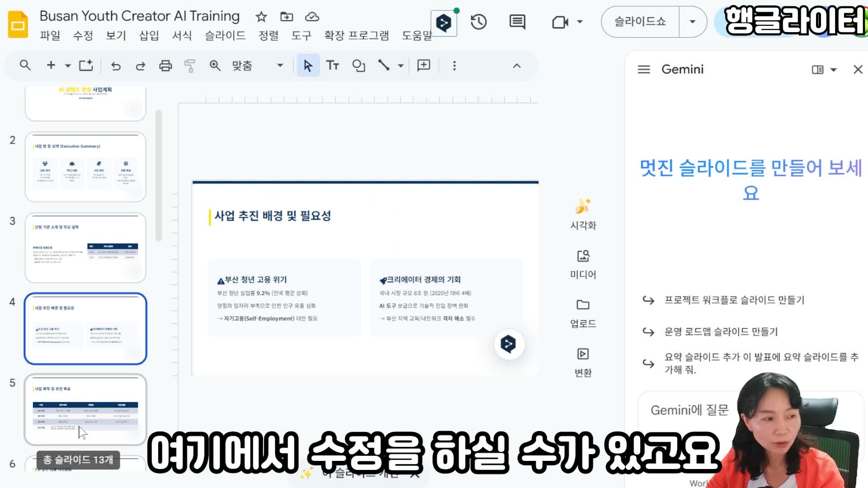868x488 pixels.
Task: Click the 부산 청년 고용 위기 heading
Action: coord(256,280)
